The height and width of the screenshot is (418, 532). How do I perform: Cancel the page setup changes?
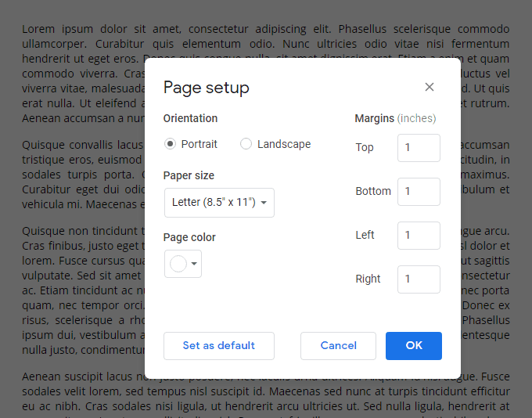pyautogui.click(x=338, y=346)
